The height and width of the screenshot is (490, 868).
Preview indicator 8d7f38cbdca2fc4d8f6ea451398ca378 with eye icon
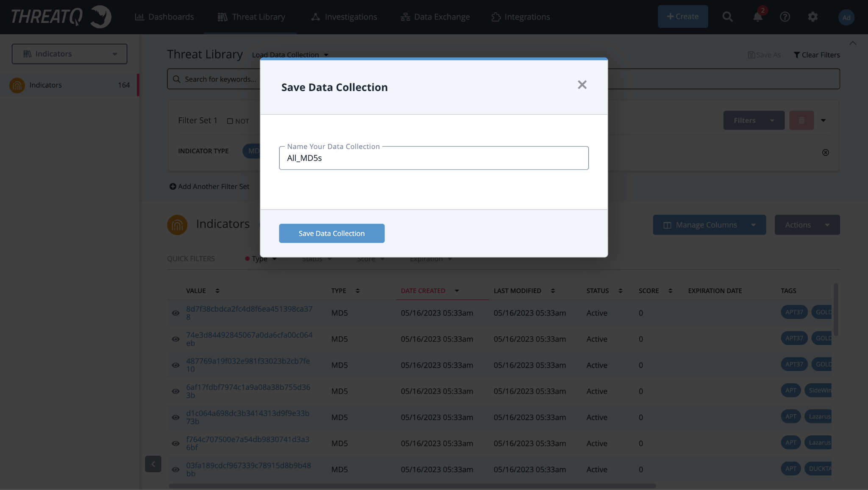tap(175, 313)
